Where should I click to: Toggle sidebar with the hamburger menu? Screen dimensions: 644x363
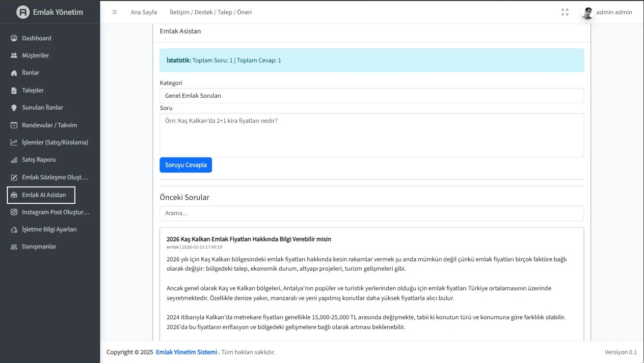click(114, 12)
